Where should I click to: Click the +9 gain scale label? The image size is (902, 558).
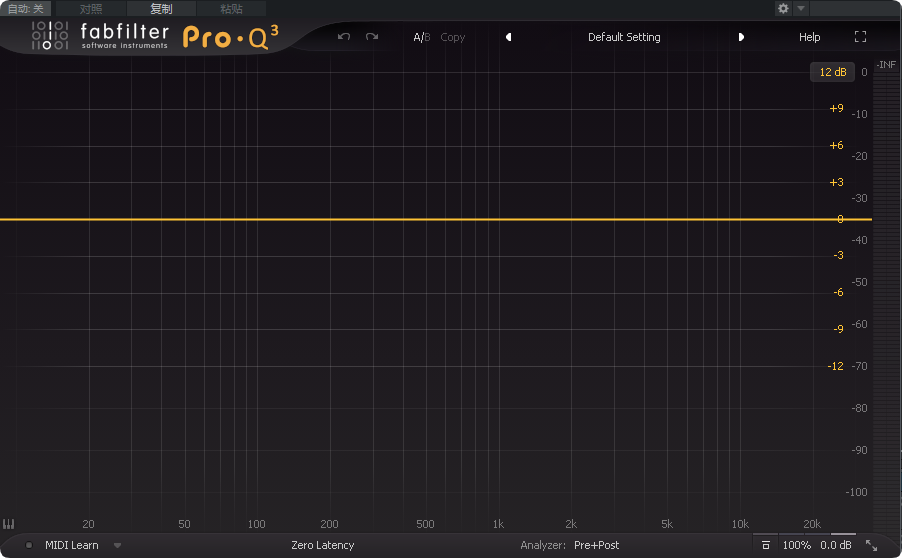click(836, 108)
